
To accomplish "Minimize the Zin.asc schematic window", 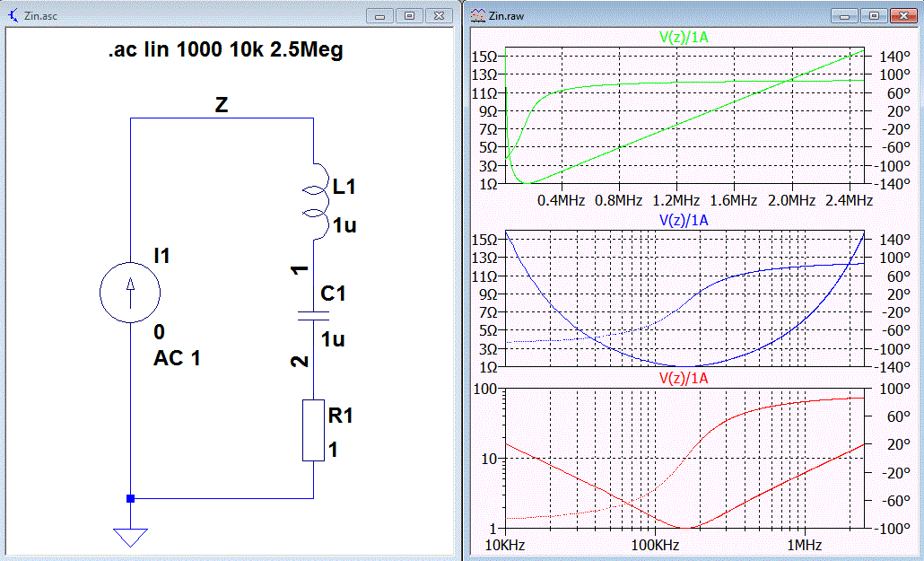I will coord(379,16).
